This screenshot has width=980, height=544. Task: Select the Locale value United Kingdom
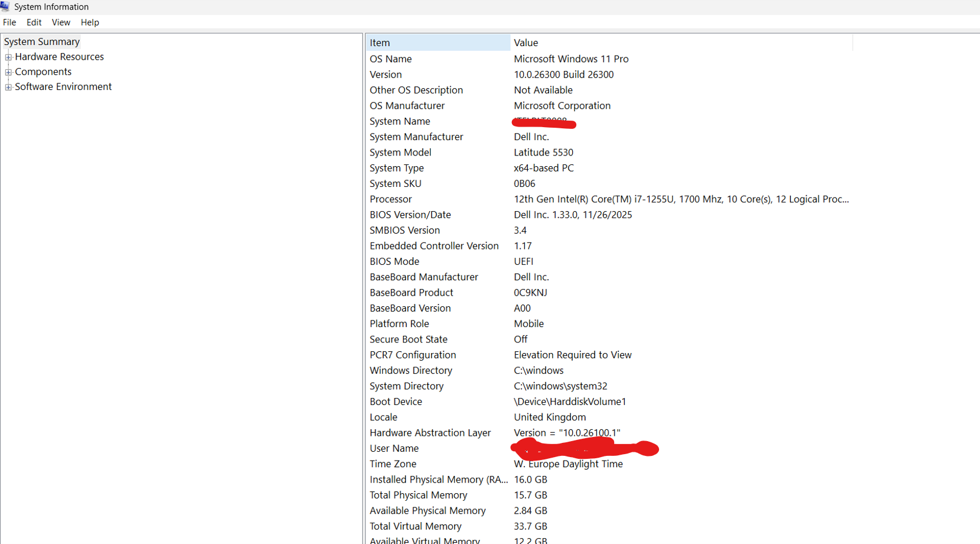tap(550, 417)
